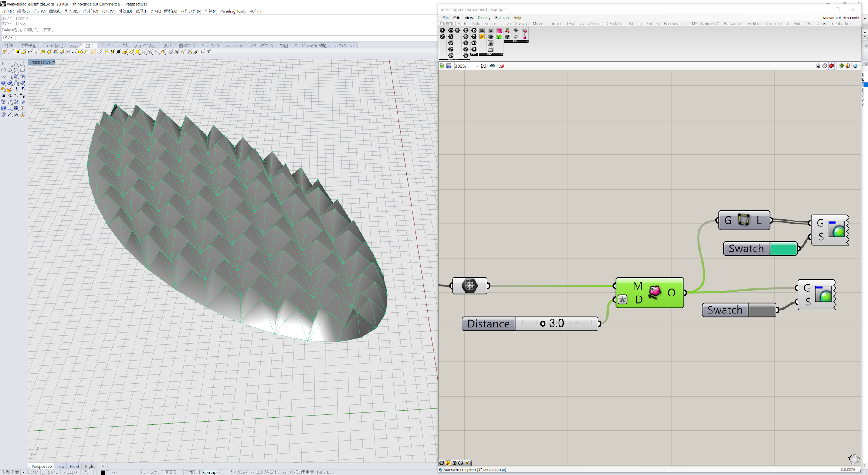This screenshot has width=868, height=475.
Task: Switch to the Mesh component tab in Grasshopper
Action: click(x=537, y=23)
